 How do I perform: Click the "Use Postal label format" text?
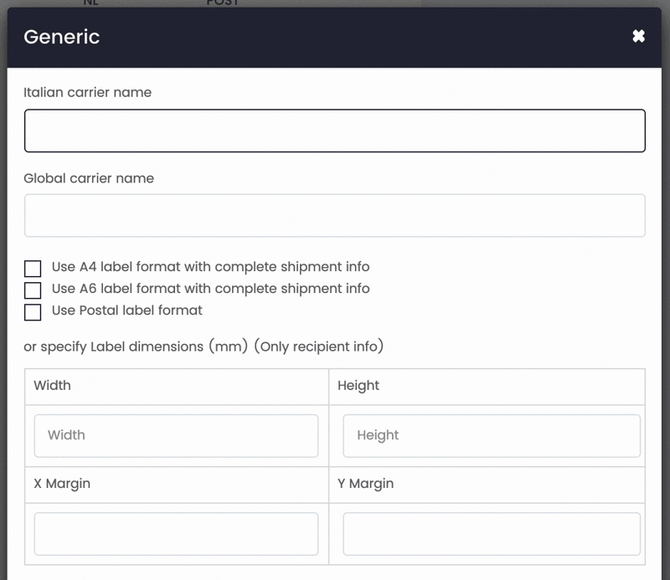(x=127, y=310)
